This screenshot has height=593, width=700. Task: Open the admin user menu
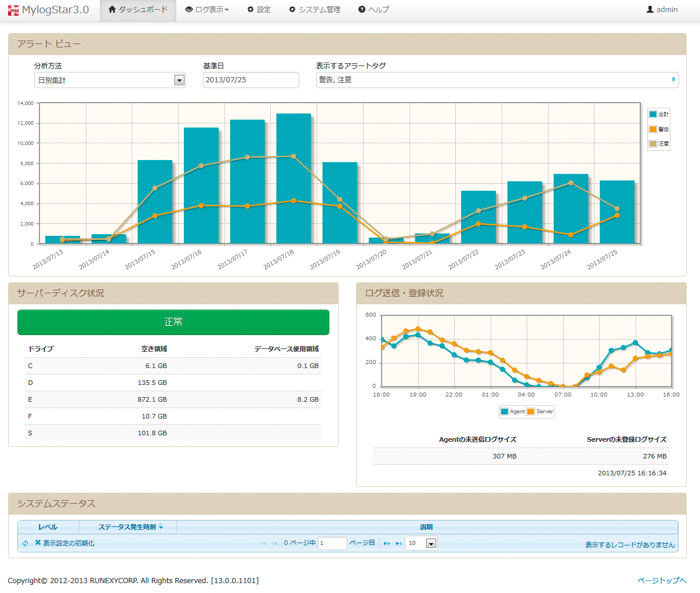[x=662, y=10]
